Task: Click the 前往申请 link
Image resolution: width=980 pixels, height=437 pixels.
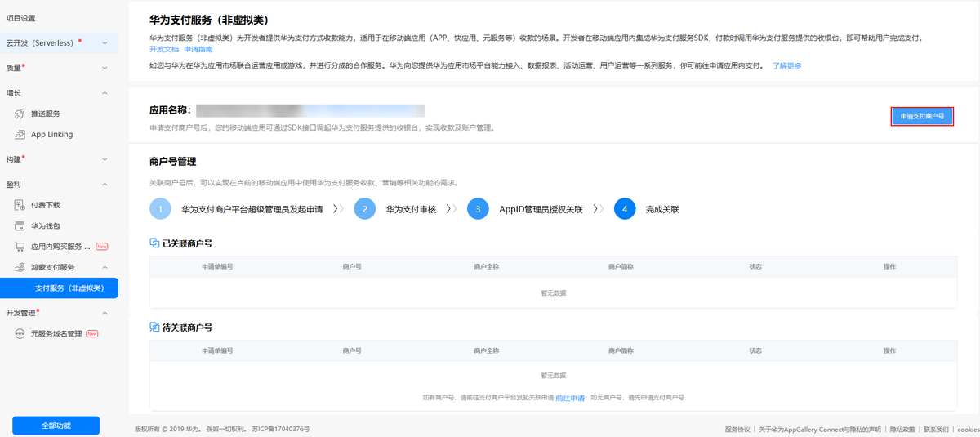Action: click(x=571, y=397)
